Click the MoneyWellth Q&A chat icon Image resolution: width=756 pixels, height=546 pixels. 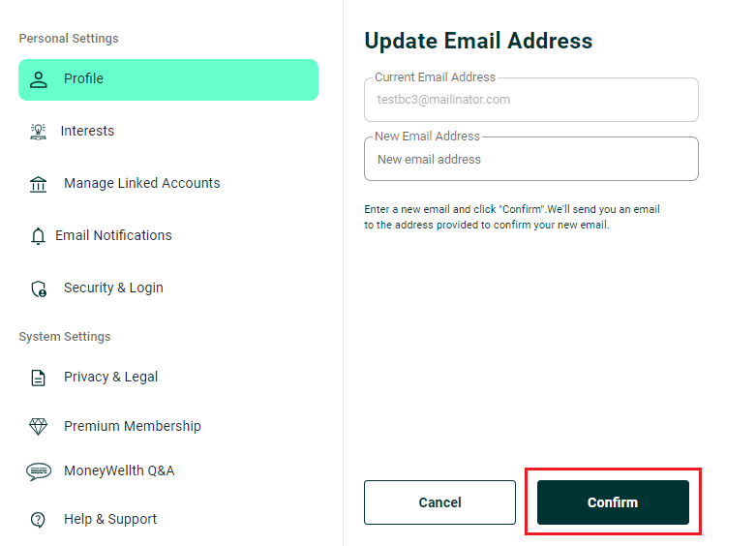[x=39, y=471]
